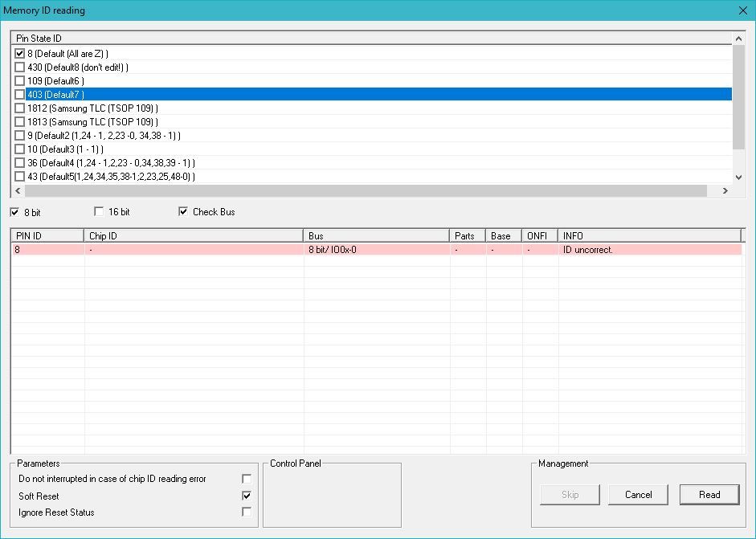
Task: Check the 36 (Default4) checkbox
Action: pos(20,162)
